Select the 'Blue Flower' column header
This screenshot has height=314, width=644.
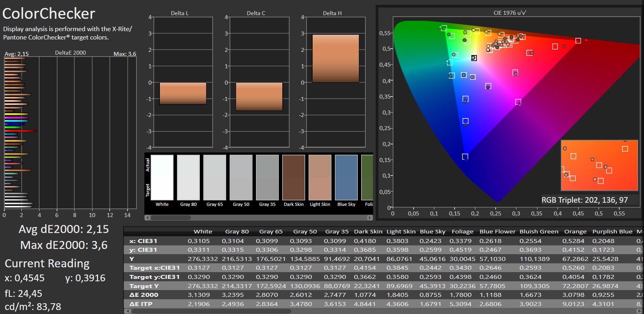[498, 231]
